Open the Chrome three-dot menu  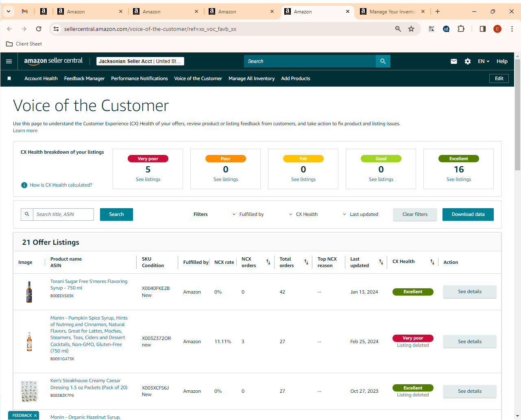point(512,29)
